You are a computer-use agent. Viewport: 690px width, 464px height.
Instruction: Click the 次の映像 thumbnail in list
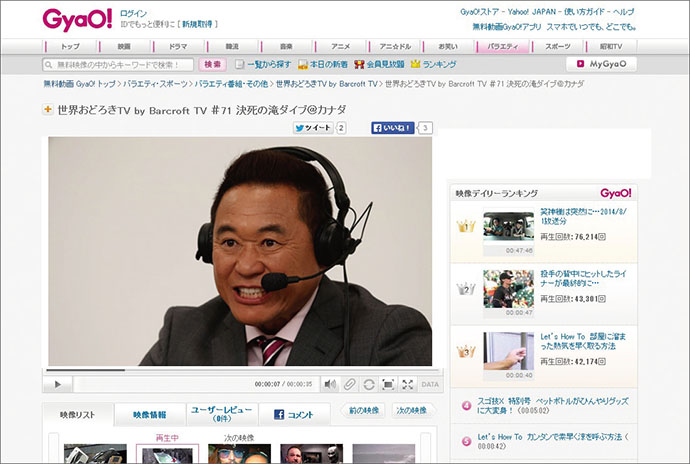(239, 453)
